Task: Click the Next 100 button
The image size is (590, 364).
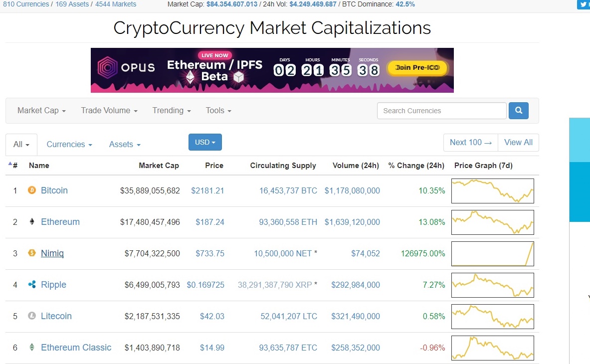Action: coord(469,142)
